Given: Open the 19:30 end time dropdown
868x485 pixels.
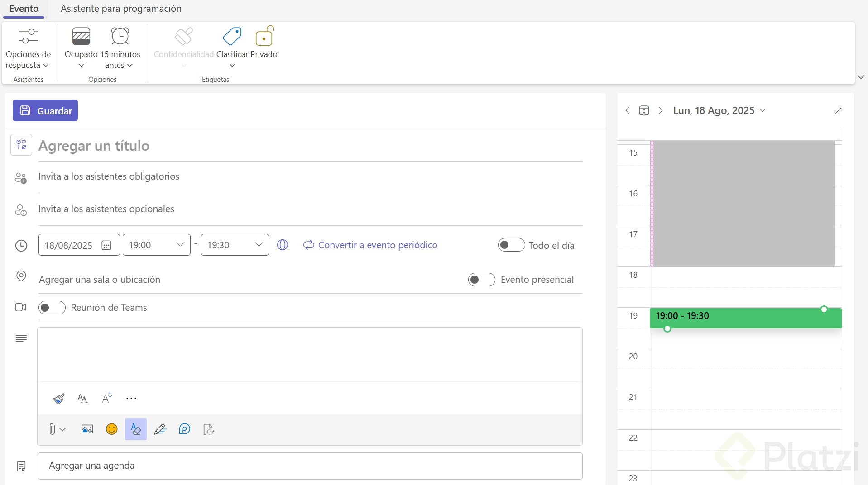Looking at the screenshot, I should coord(235,245).
